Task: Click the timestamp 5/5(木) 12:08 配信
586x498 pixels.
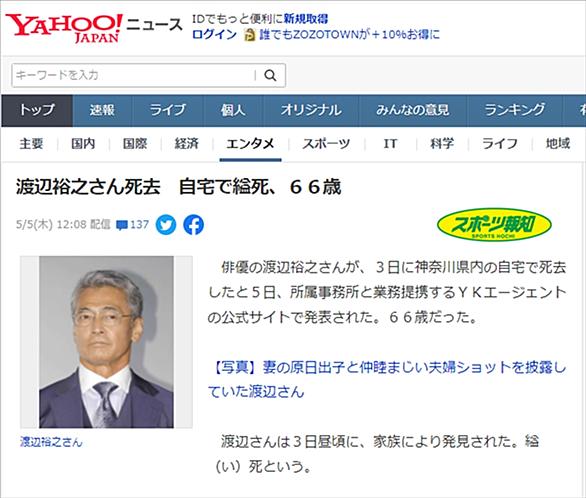Action: [63, 225]
